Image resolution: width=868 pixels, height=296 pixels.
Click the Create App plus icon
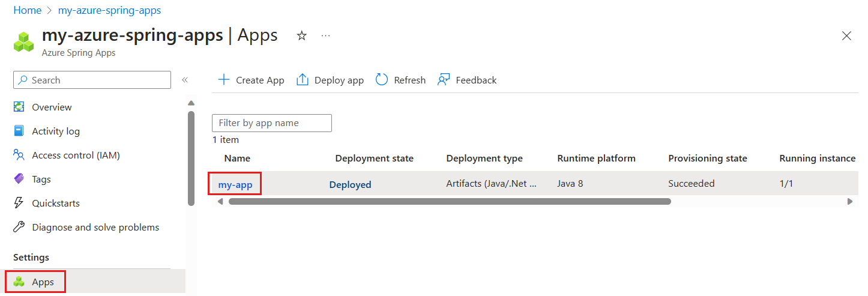(x=223, y=80)
